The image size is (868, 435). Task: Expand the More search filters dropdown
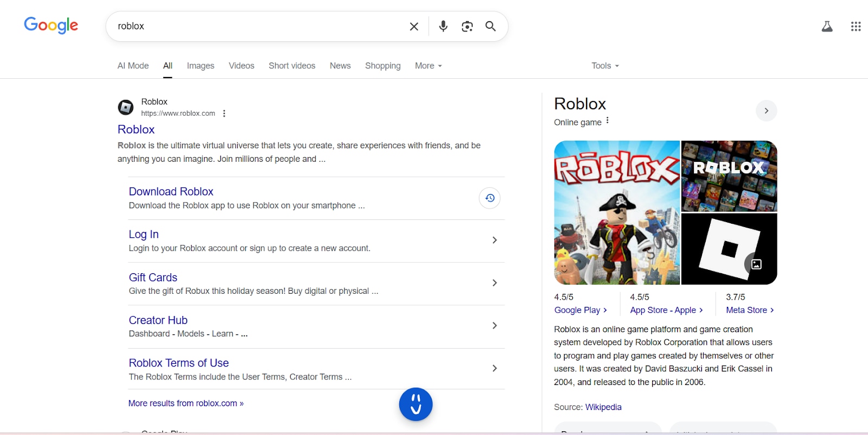(429, 66)
